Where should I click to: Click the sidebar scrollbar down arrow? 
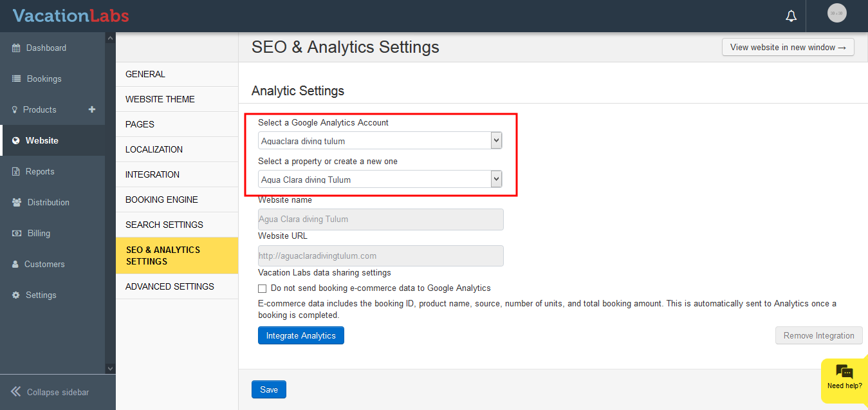click(x=110, y=368)
